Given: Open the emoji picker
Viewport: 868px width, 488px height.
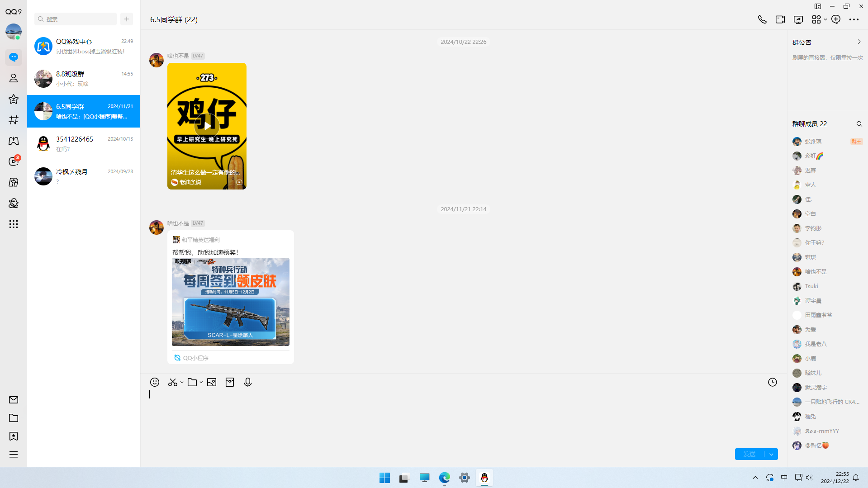Looking at the screenshot, I should point(155,382).
